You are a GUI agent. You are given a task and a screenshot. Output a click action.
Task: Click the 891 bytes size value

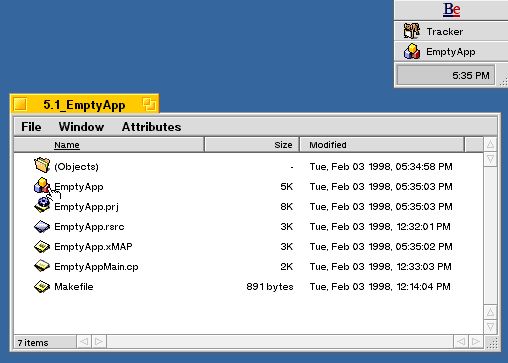pos(270,287)
